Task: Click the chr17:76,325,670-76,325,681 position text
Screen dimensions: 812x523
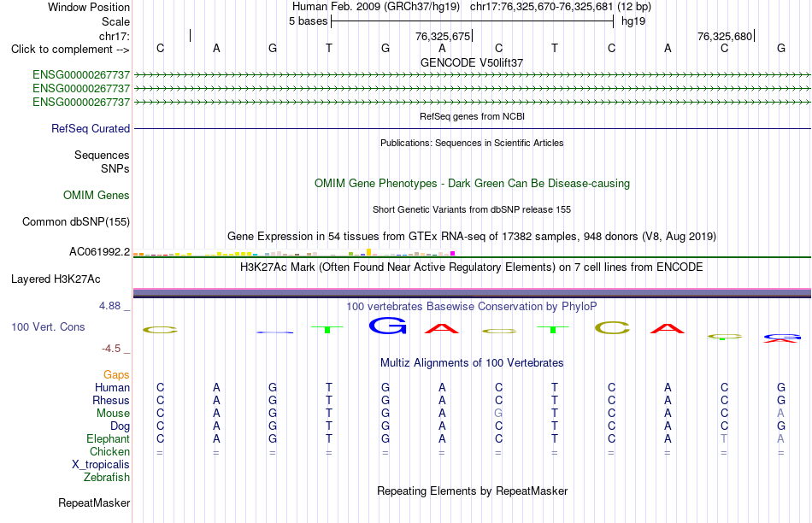Action: click(x=542, y=7)
